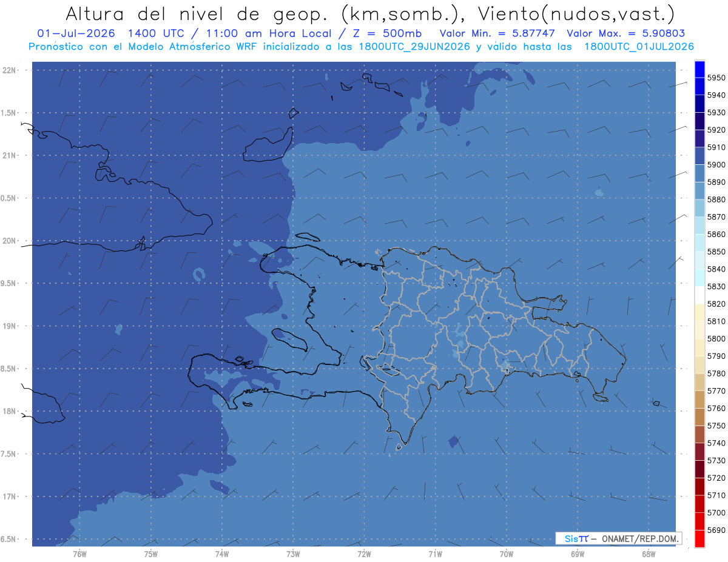The width and height of the screenshot is (728, 562).
Task: Click the '0.5N' latitude label
Action: coord(9,198)
